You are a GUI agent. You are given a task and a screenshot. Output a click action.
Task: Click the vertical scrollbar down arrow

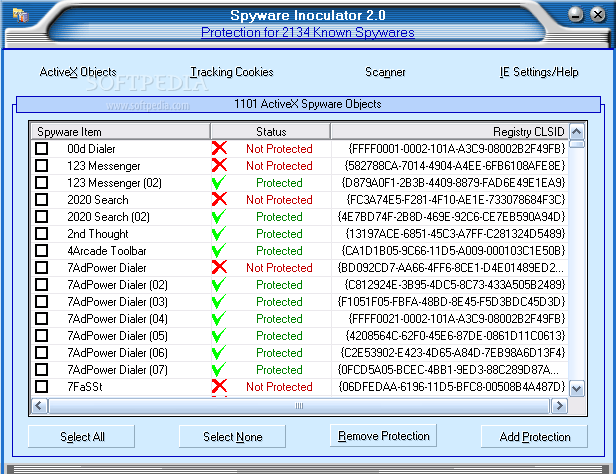576,389
